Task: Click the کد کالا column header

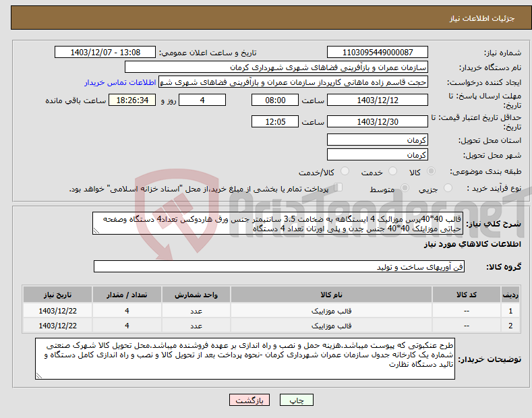Action: click(467, 295)
